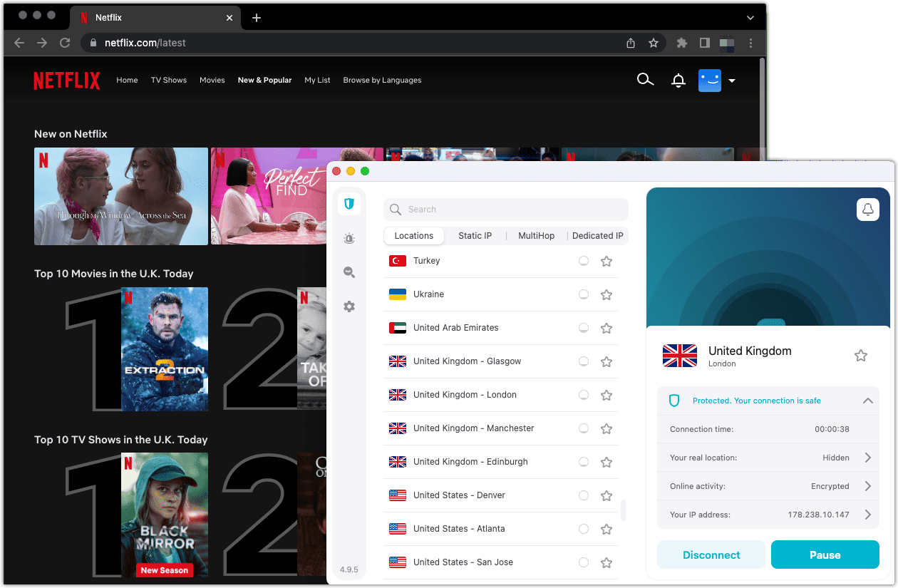The height and width of the screenshot is (588, 898).
Task: Expand the Your IP address row
Action: 867,515
